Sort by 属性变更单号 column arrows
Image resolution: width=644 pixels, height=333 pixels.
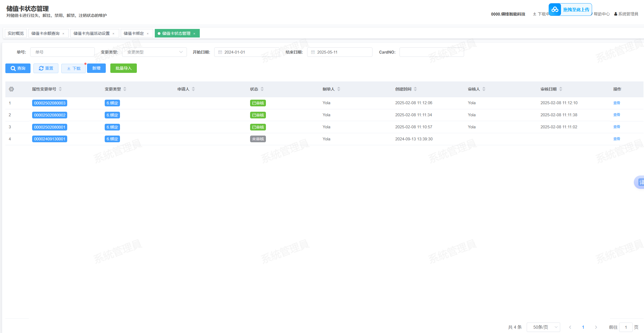pyautogui.click(x=60, y=89)
